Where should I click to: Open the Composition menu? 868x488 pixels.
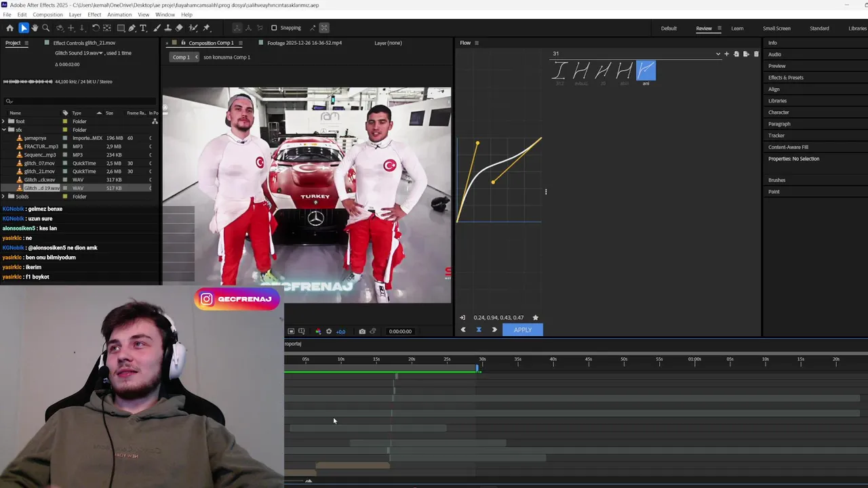[x=47, y=14]
